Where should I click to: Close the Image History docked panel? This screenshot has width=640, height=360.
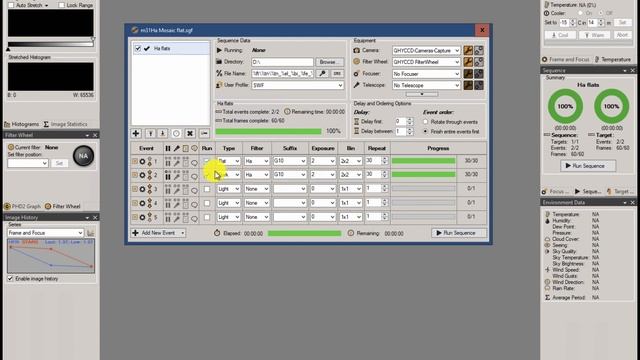tap(95, 218)
